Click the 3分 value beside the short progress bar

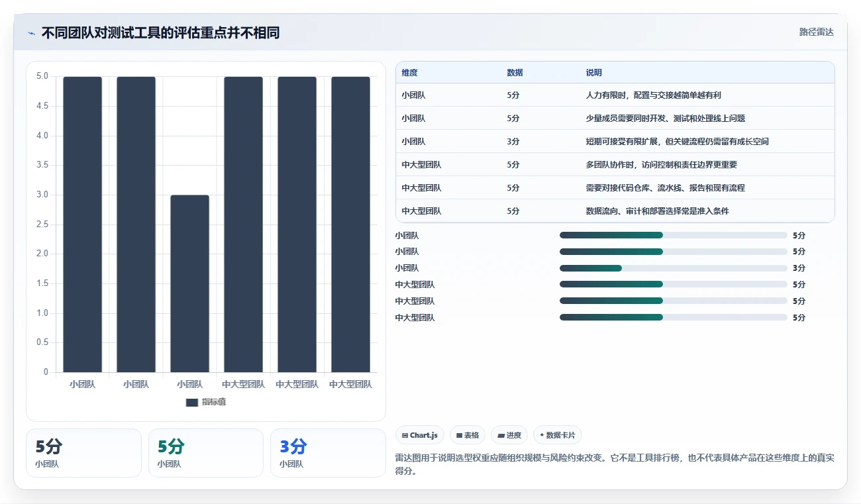799,268
